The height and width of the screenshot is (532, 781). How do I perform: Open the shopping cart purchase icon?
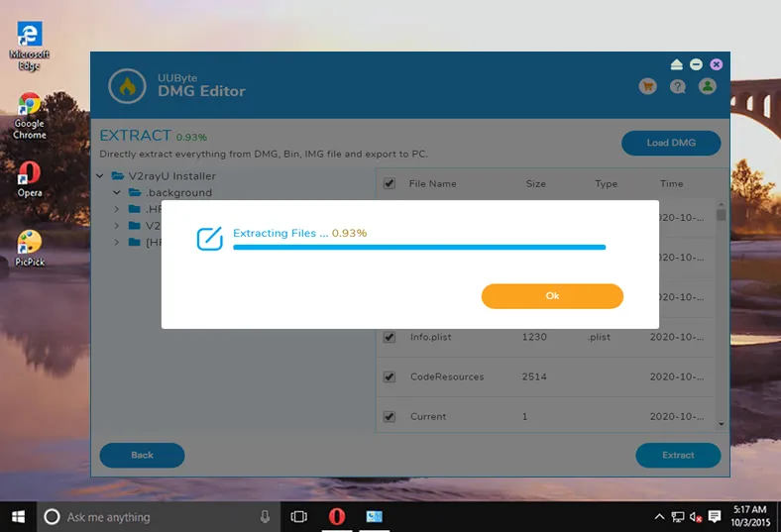pos(647,86)
